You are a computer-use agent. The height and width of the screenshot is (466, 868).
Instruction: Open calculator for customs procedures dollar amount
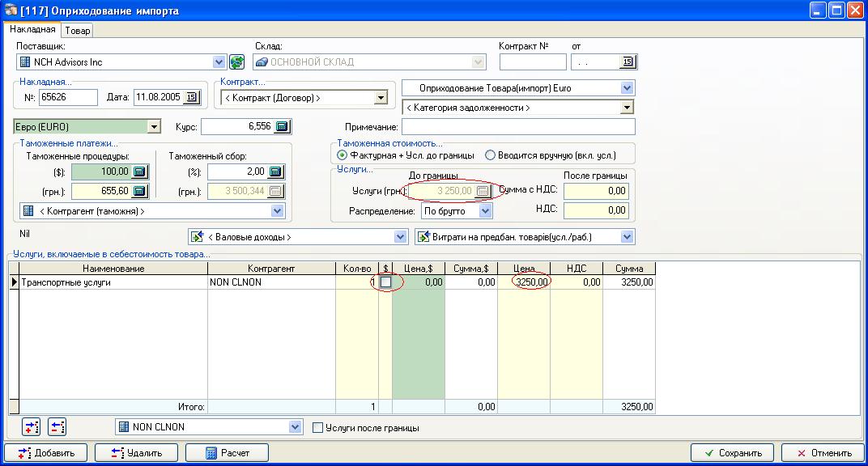[138, 172]
